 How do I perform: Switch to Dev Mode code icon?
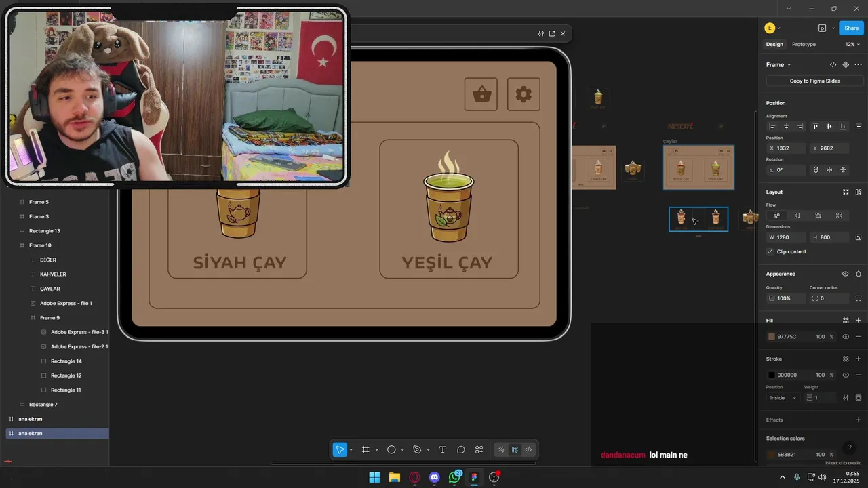(528, 449)
